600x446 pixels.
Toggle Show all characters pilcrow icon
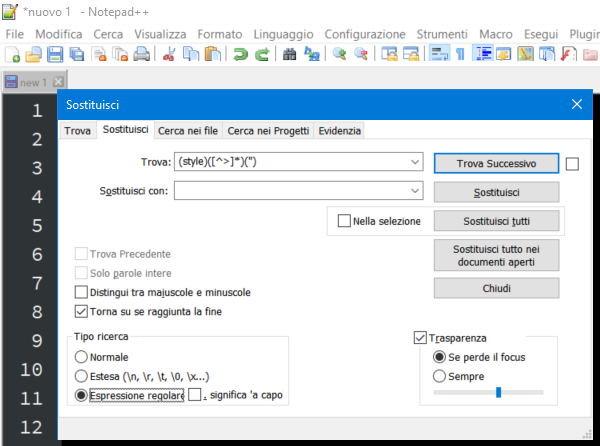[x=460, y=54]
